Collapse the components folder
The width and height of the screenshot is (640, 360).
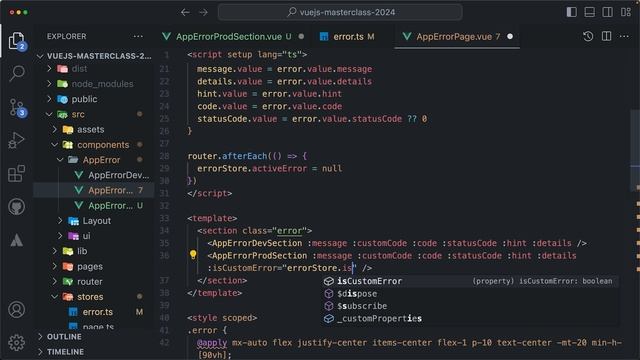coord(94,145)
